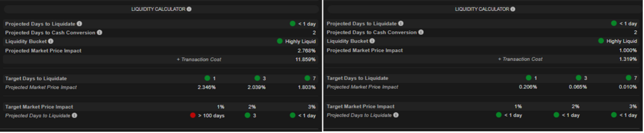Screen dimensions: 644x133
Task: Select 2.768% Projected Market Price Impact value
Action: pyautogui.click(x=307, y=51)
